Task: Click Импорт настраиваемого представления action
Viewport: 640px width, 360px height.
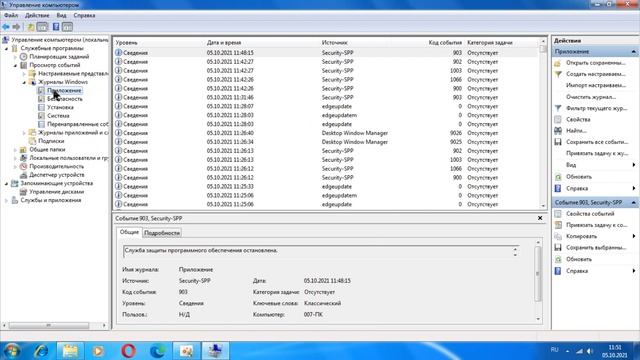Action: tap(595, 85)
